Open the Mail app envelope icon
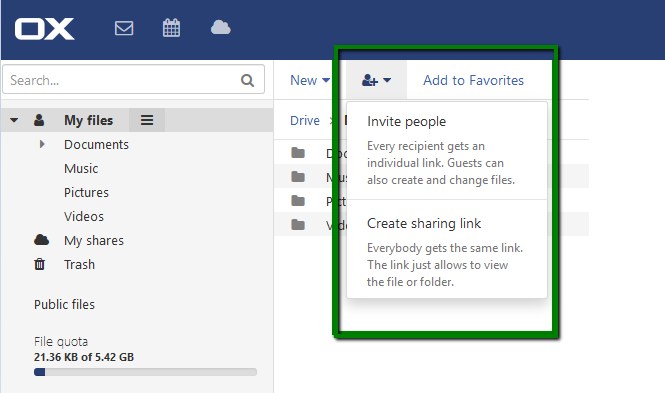 [124, 28]
